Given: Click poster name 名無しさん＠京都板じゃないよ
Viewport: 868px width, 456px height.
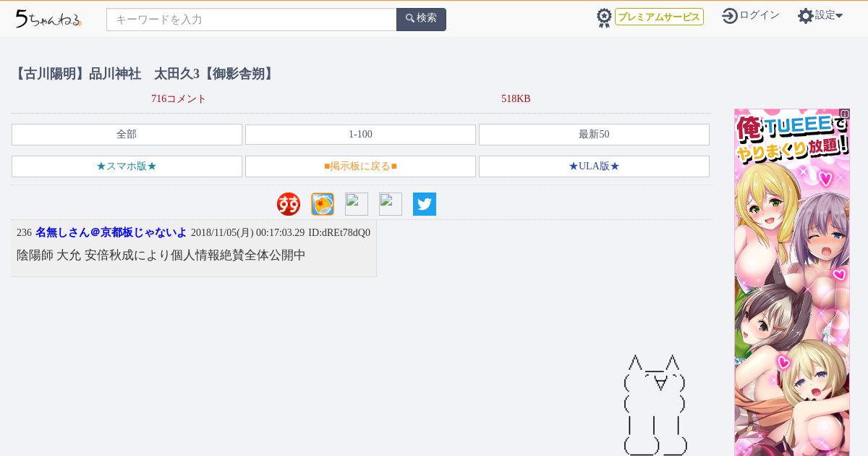Looking at the screenshot, I should pyautogui.click(x=111, y=233).
